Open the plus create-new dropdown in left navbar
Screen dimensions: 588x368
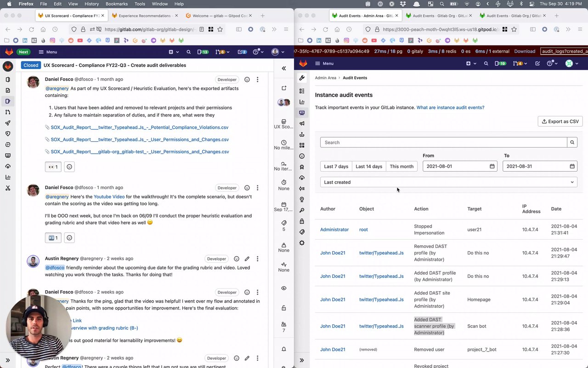pos(174,52)
